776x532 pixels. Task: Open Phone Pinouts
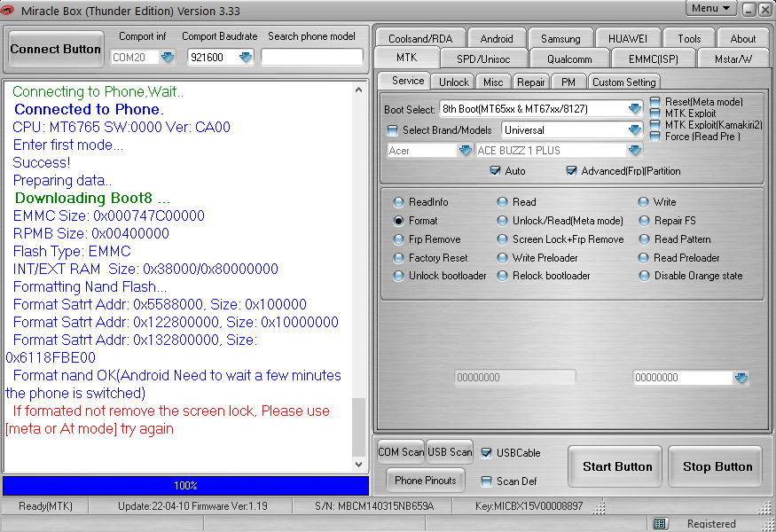tap(425, 480)
